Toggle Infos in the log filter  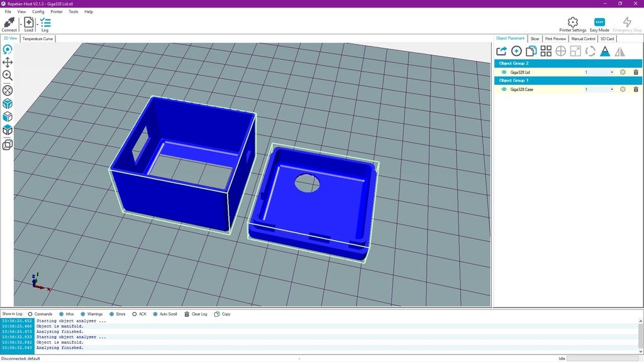click(66, 314)
